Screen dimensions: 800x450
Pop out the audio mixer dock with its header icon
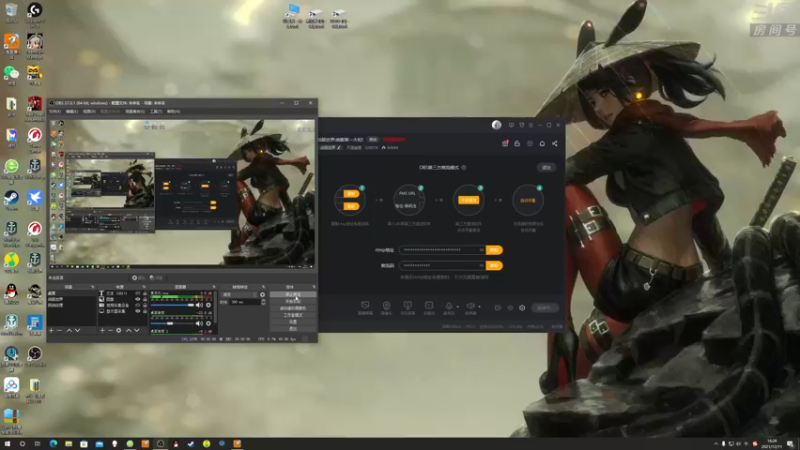(214, 287)
